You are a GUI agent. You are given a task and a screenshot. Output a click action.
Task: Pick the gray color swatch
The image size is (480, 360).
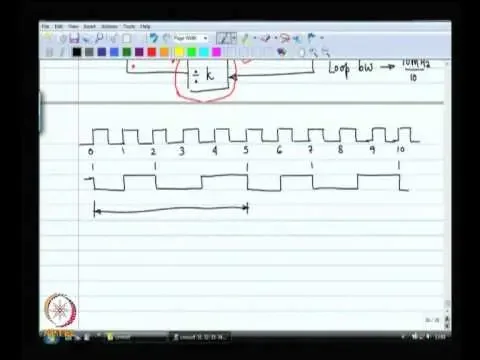(x=89, y=52)
